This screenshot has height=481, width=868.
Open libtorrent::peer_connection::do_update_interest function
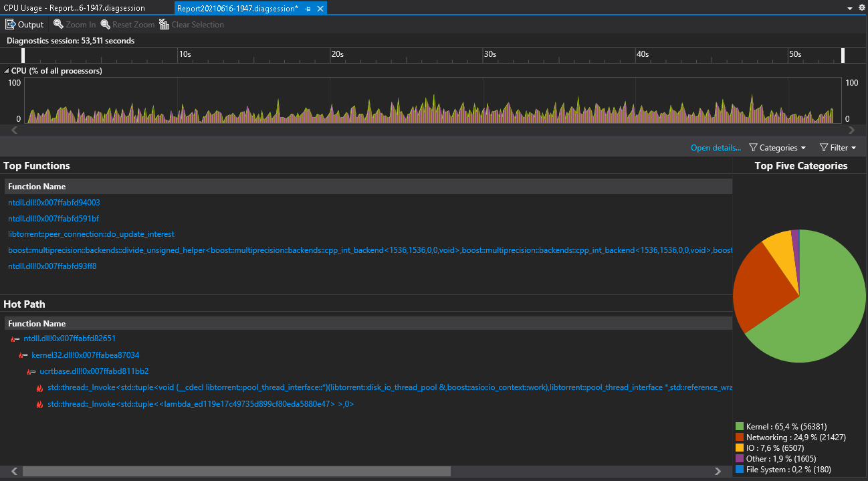pos(90,233)
